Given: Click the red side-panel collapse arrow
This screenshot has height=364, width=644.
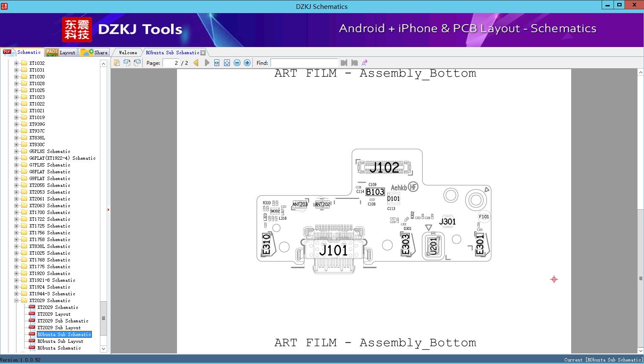Looking at the screenshot, I should pos(108,210).
